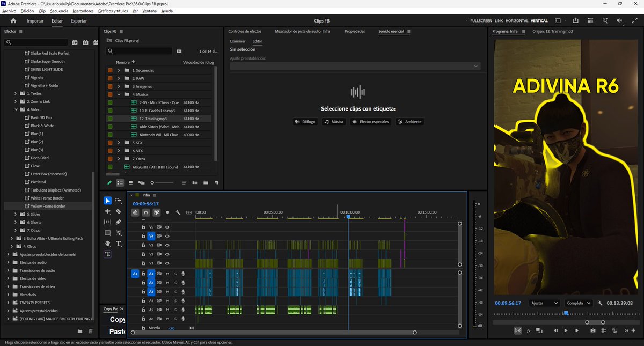Open the Examinar tab in Sonido esencial

pyautogui.click(x=238, y=41)
